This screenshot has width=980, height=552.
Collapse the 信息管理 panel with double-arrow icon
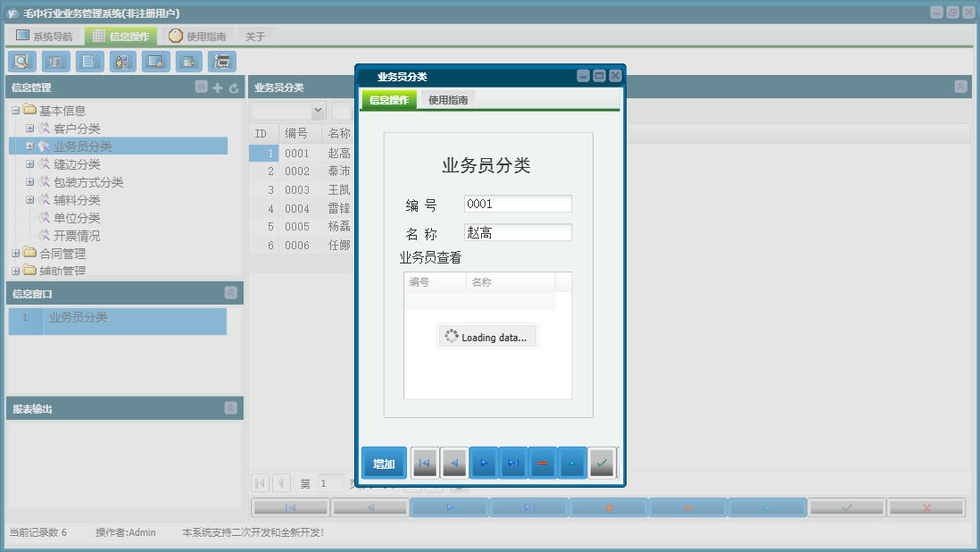point(201,87)
